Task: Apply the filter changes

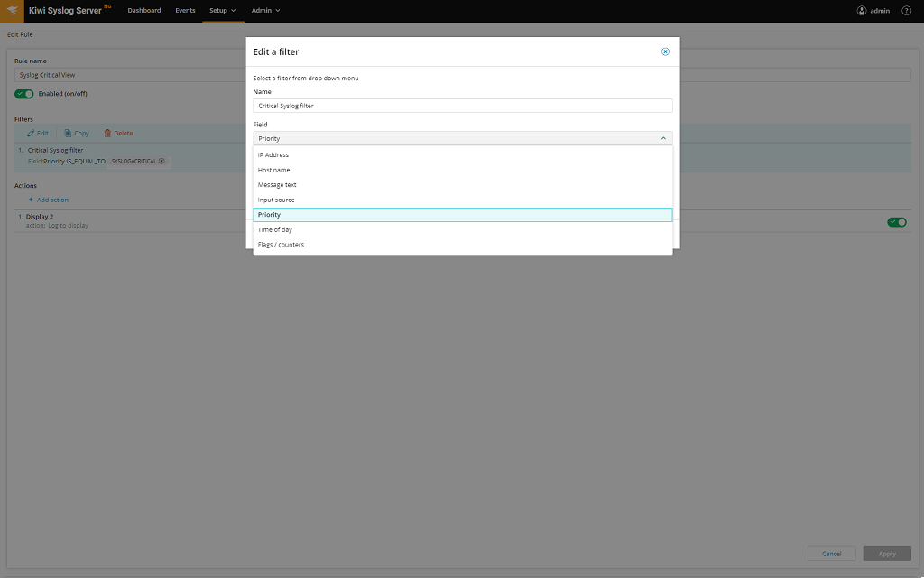Action: 886,553
